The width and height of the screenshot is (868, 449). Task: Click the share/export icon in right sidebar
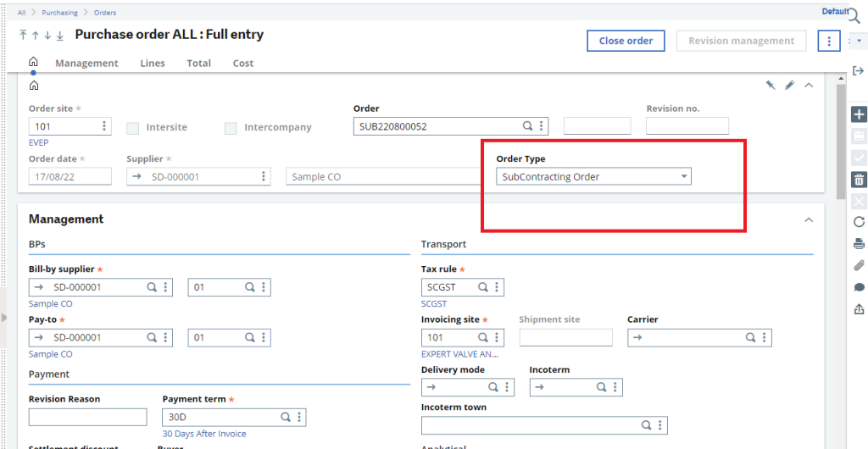[x=860, y=308]
